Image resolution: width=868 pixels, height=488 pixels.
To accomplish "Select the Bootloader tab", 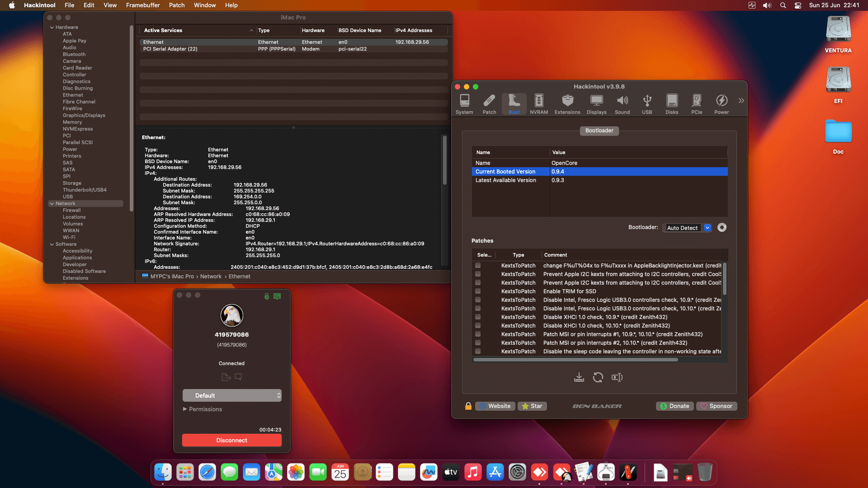I will 599,131.
